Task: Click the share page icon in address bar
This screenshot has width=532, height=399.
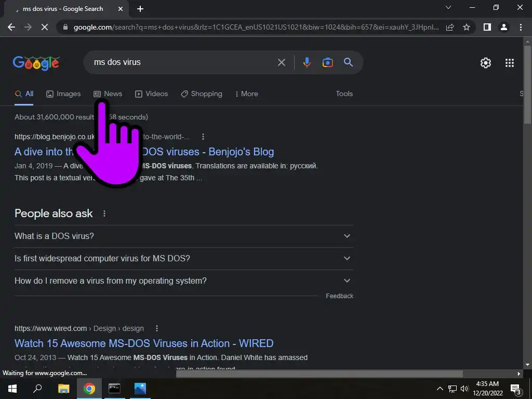Action: click(450, 27)
